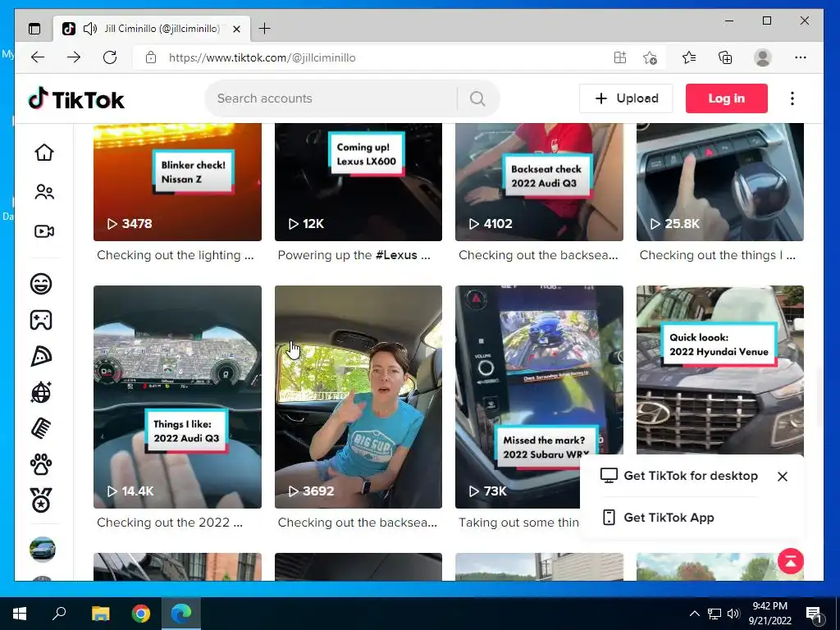The image size is (840, 630).
Task: Open the Blinker check Nissan Z video
Action: [177, 182]
